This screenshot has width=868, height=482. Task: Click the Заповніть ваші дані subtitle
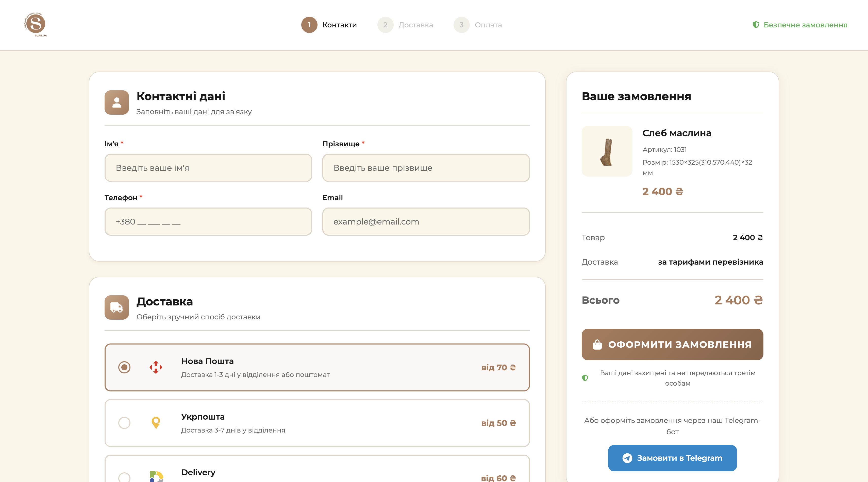(x=194, y=112)
